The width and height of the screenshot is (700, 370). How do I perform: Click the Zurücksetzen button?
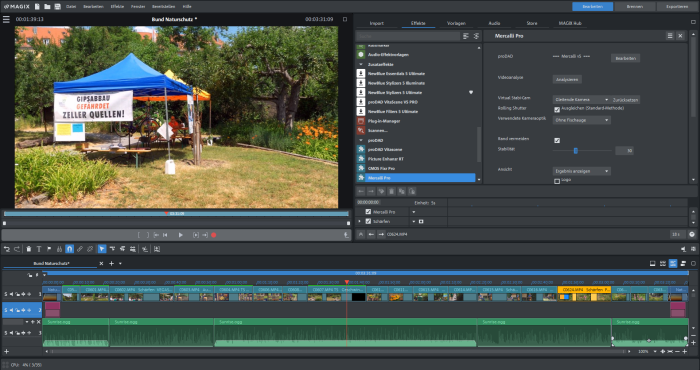[625, 100]
